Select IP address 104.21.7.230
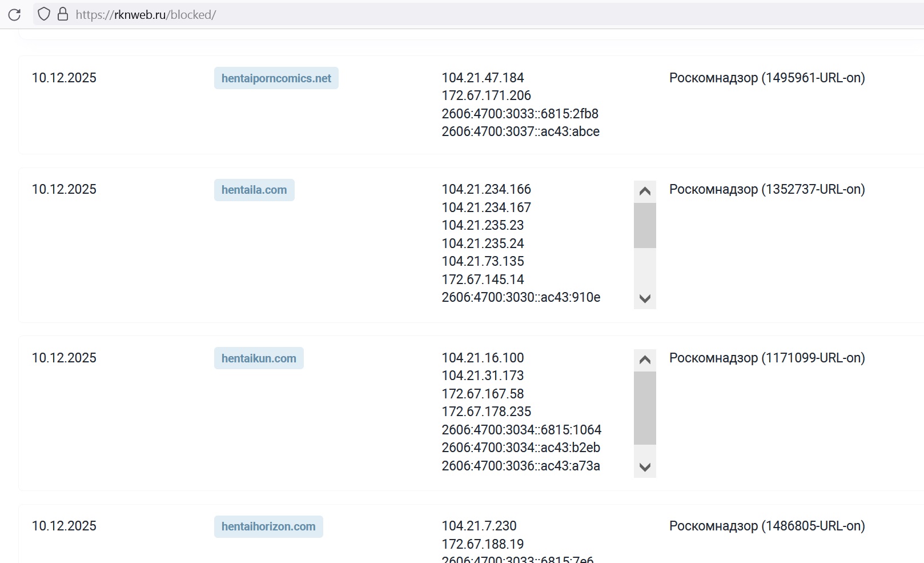This screenshot has height=563, width=924. click(479, 526)
